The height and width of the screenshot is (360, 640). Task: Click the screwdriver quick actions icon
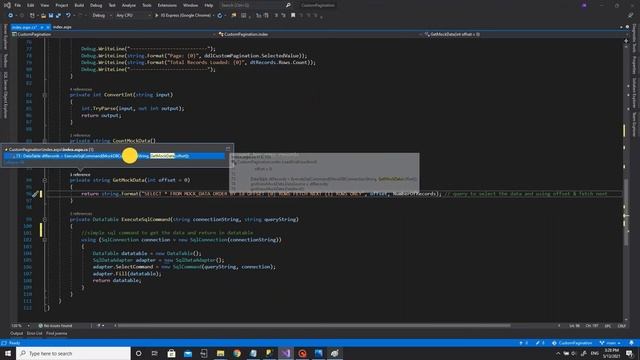tap(35, 194)
